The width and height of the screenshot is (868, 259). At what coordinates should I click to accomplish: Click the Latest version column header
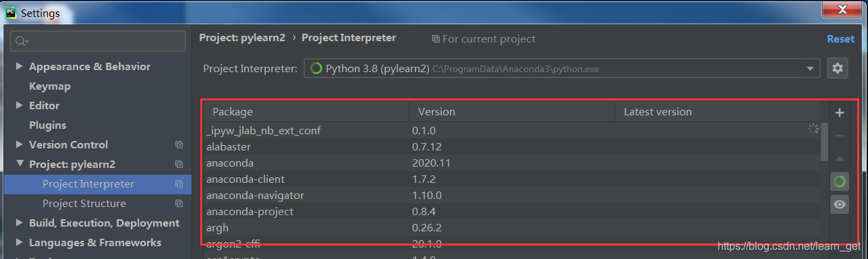[718, 112]
